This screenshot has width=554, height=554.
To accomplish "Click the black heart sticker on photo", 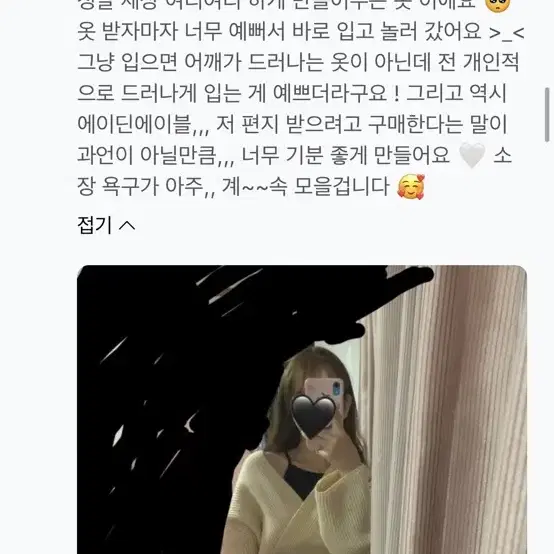I will click(313, 416).
